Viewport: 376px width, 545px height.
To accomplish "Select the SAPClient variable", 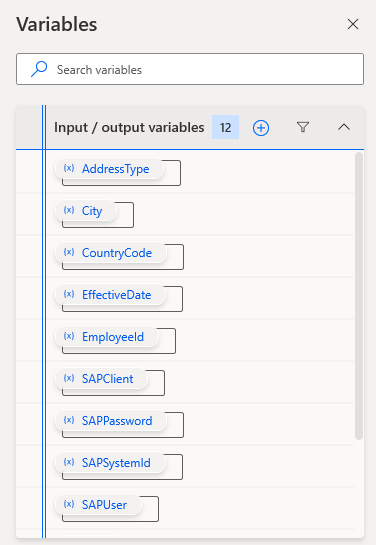I will coord(101,379).
